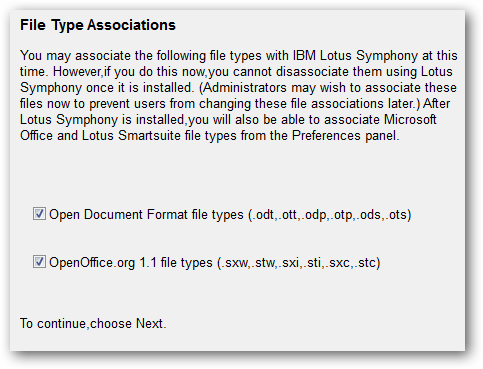Image resolution: width=483 pixels, height=369 pixels.
Task: Click the 'OpenOffice.org 1.1 file types' label
Action: pos(215,263)
